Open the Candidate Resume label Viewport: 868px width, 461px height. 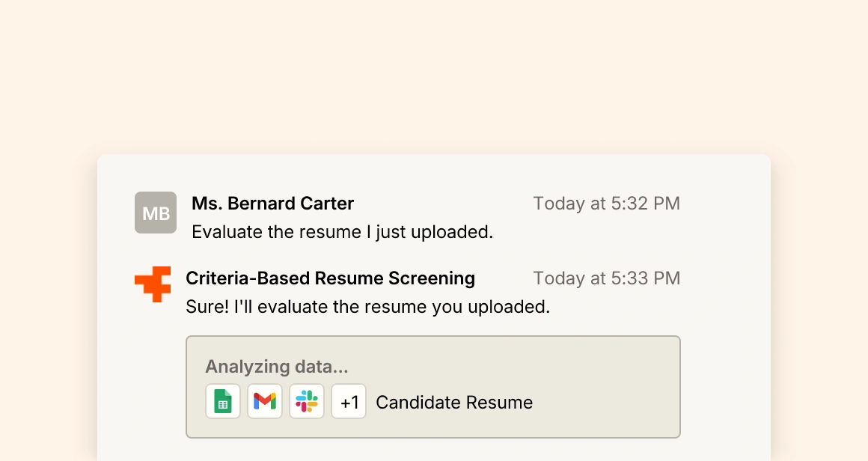[x=454, y=403]
